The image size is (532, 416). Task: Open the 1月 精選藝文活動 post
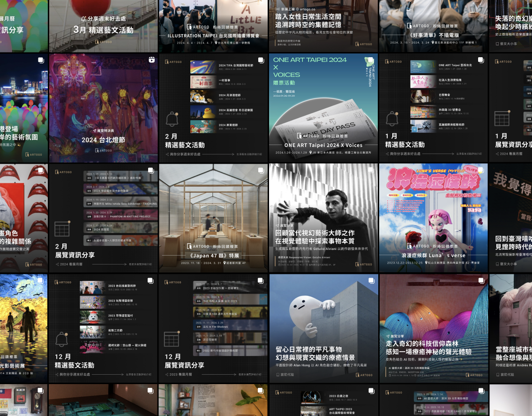click(433, 108)
